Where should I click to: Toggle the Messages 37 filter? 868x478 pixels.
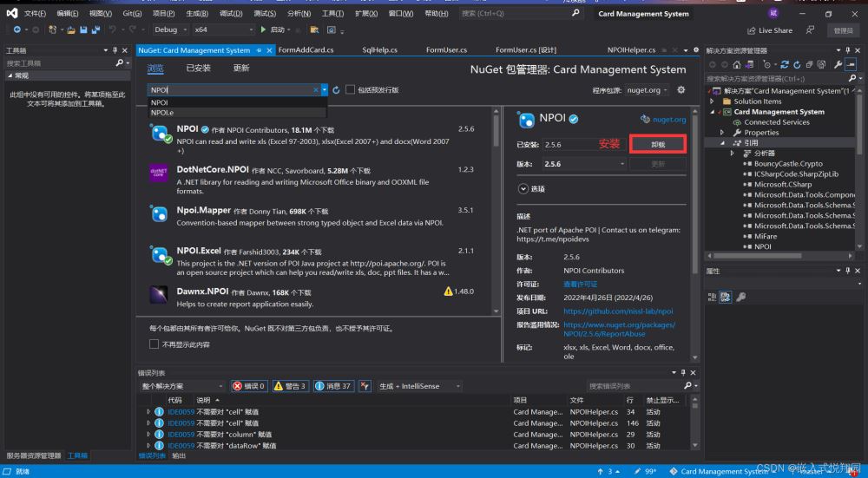334,386
